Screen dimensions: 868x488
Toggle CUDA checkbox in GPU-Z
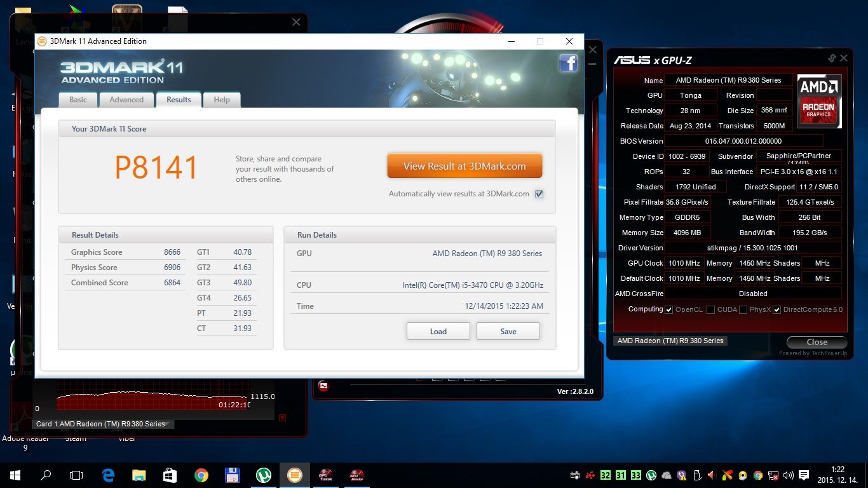pyautogui.click(x=710, y=310)
